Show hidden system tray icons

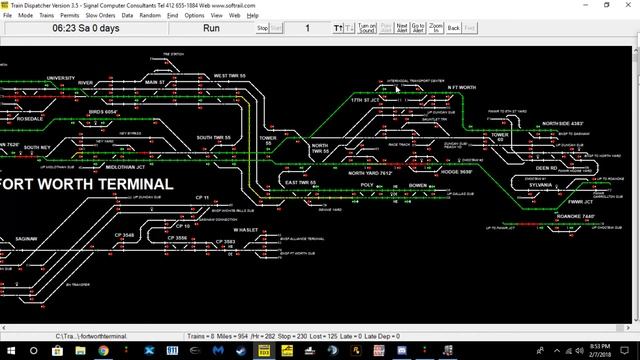(x=557, y=351)
